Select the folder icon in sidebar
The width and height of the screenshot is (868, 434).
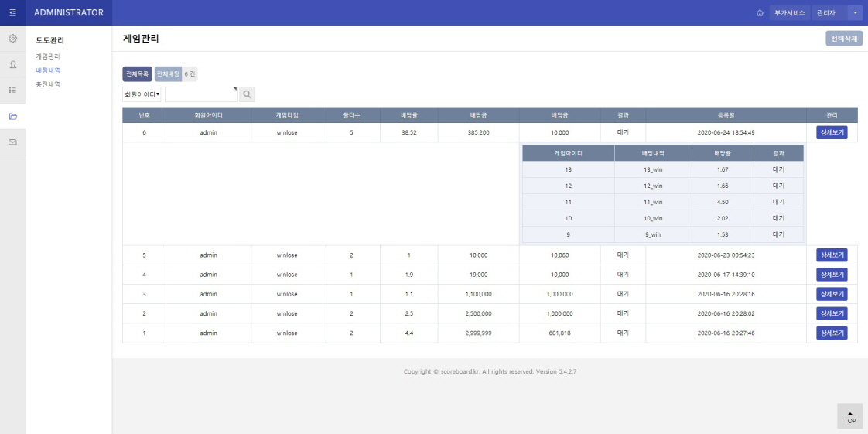(x=12, y=117)
